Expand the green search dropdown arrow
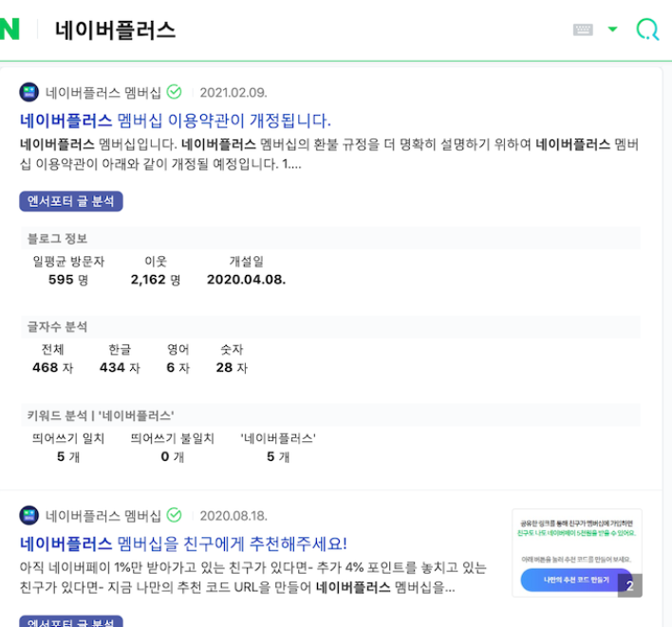This screenshot has height=627, width=672. 613,29
